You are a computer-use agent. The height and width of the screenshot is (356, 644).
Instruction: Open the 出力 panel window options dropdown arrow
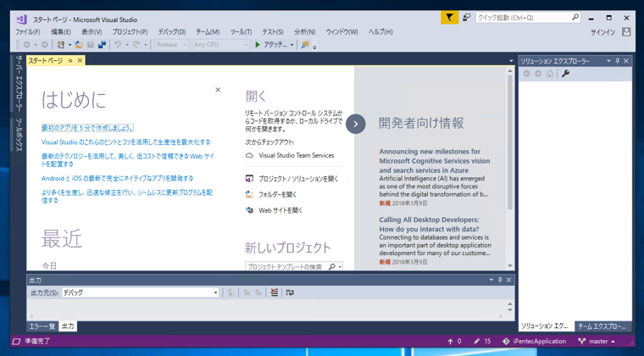pos(491,280)
